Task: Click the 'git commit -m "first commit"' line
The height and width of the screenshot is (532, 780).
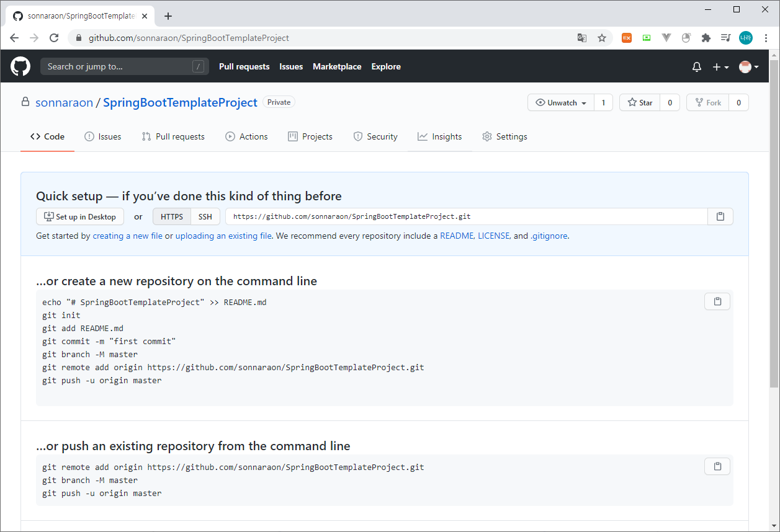Action: click(109, 341)
